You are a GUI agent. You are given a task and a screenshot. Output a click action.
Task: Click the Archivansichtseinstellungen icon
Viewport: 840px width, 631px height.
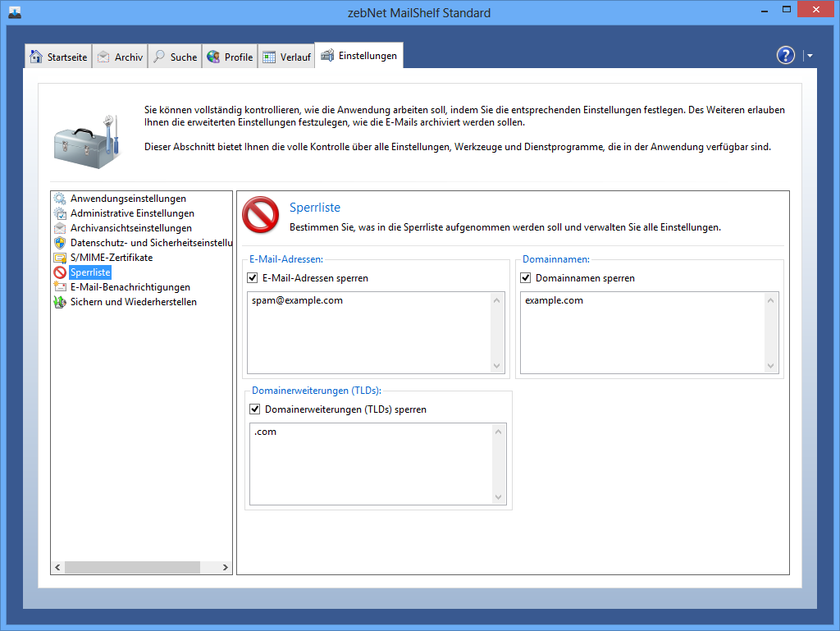pos(60,228)
